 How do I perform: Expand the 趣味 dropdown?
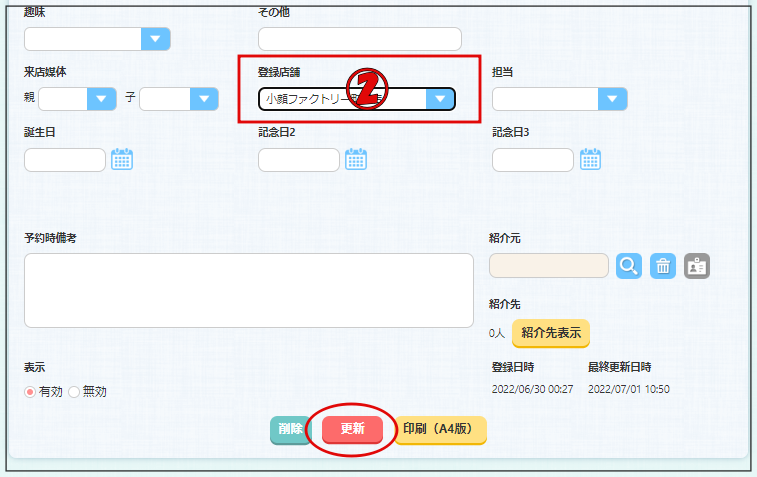click(x=155, y=39)
